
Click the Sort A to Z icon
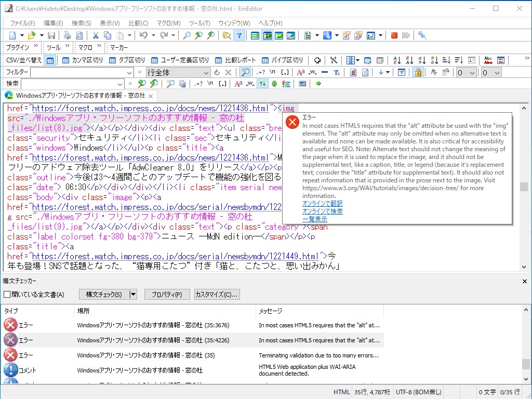[397, 60]
